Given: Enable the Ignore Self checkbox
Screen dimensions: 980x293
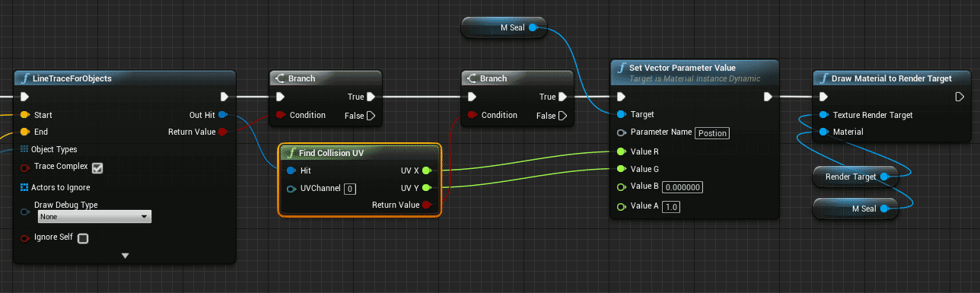Looking at the screenshot, I should (x=83, y=238).
